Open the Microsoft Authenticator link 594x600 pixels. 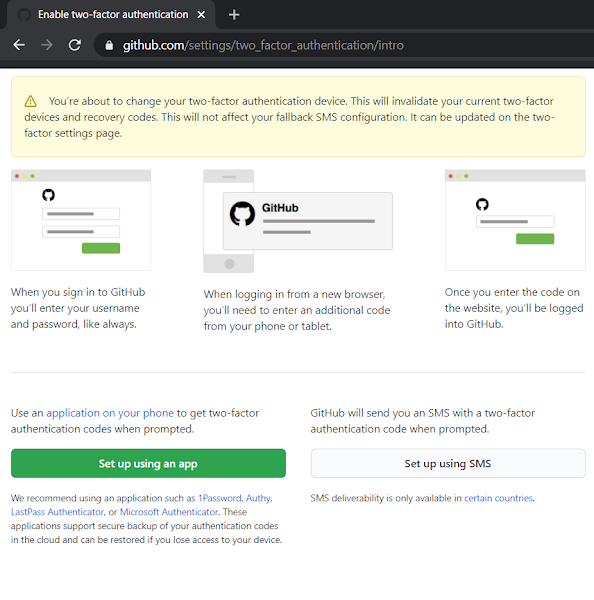[169, 512]
